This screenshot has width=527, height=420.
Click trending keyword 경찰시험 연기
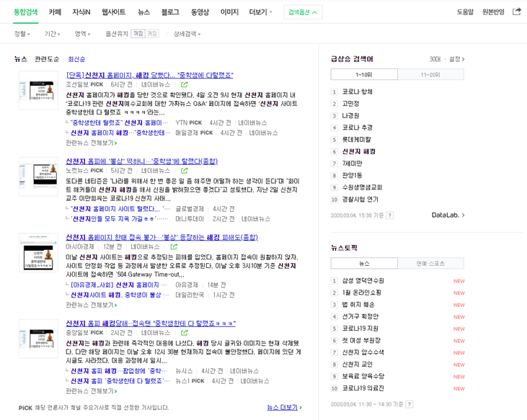[x=360, y=200]
